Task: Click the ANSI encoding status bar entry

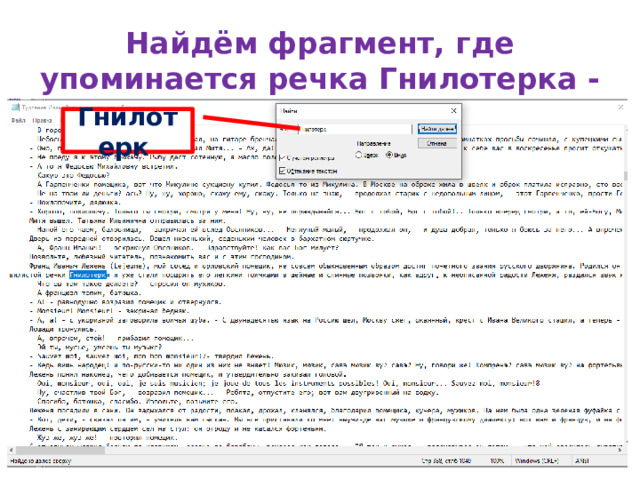Action: (x=582, y=461)
